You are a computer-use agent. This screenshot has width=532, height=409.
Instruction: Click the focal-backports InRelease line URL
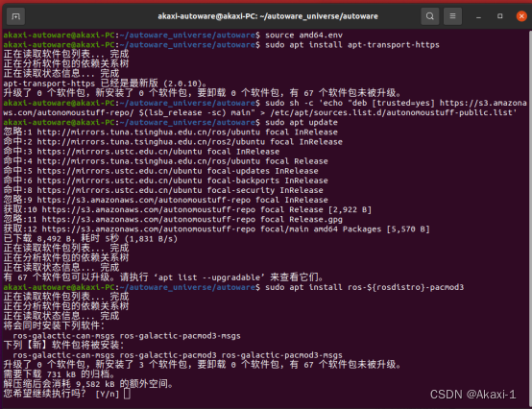click(119, 180)
